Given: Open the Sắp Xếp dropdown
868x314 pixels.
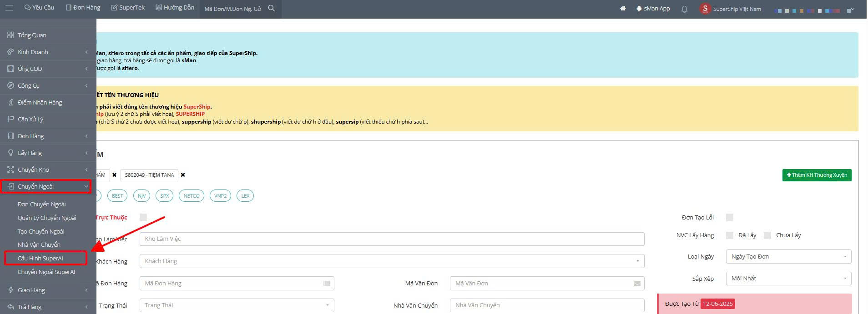Looking at the screenshot, I should [x=788, y=278].
